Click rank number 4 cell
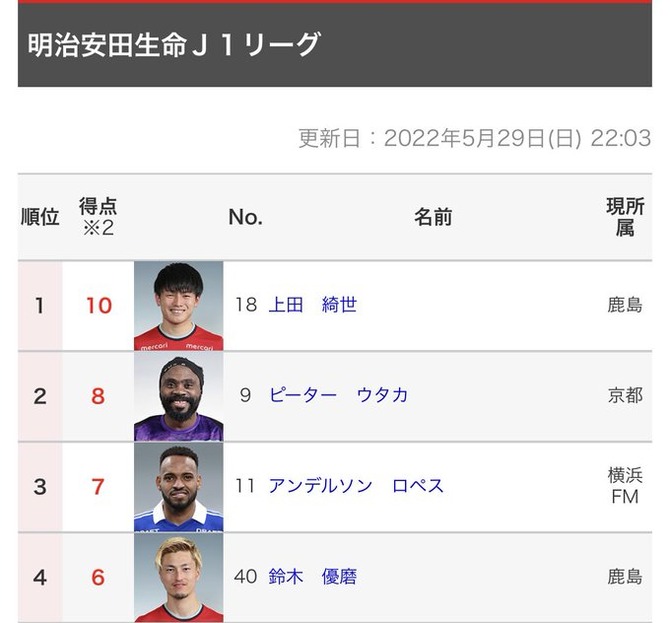The image size is (670, 623). 40,578
